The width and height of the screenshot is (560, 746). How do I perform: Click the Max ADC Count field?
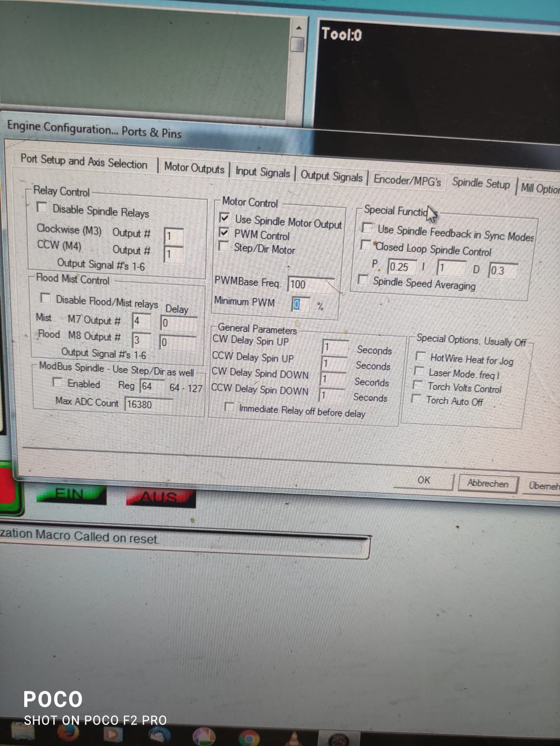(x=148, y=404)
